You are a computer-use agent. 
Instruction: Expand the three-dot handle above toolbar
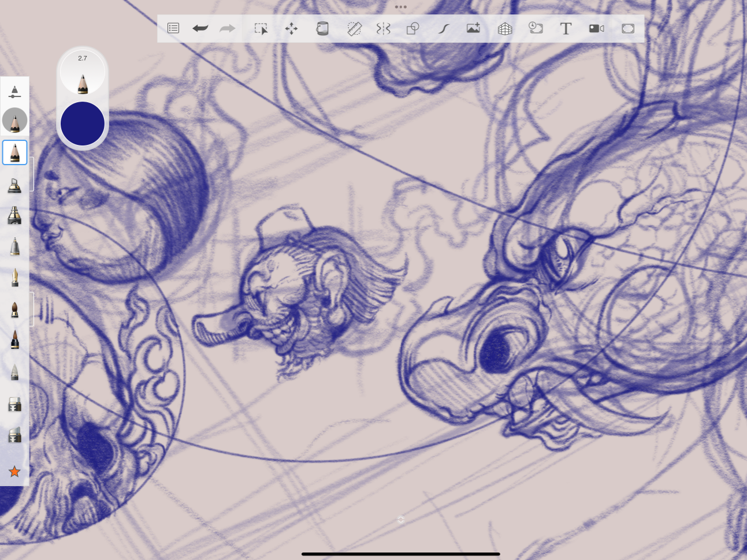(x=400, y=7)
